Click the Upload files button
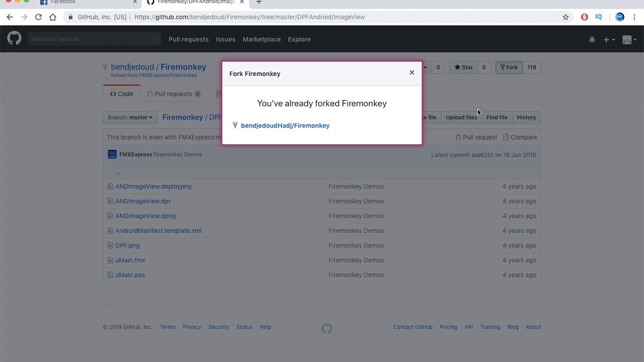The image size is (644, 362). pos(461,117)
